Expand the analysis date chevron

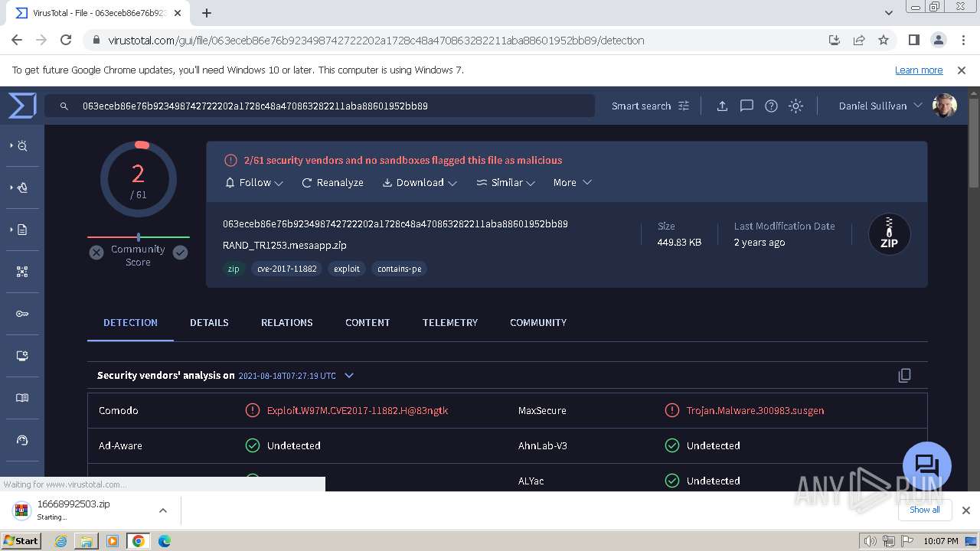point(349,376)
